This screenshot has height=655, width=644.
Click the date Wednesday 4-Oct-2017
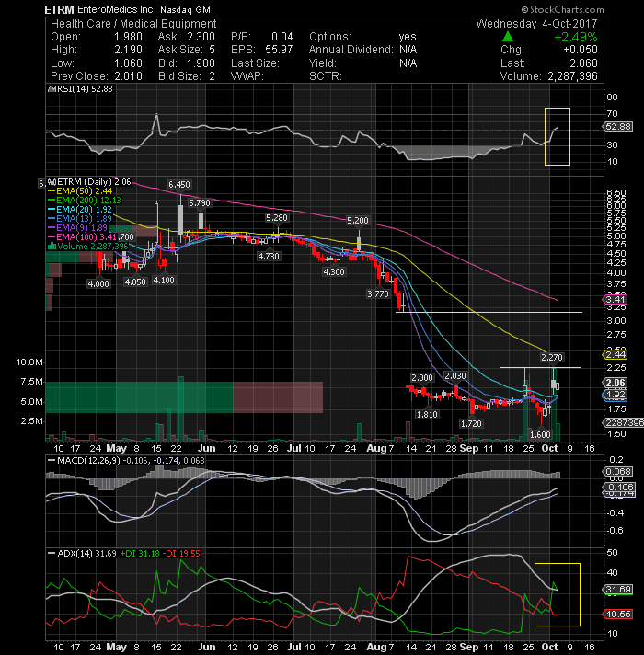(x=536, y=23)
